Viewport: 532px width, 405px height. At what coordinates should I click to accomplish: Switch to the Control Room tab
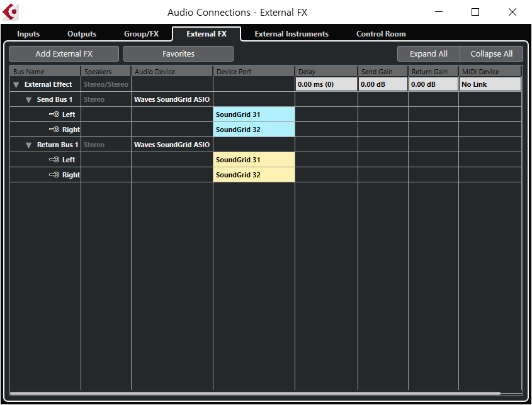click(381, 34)
